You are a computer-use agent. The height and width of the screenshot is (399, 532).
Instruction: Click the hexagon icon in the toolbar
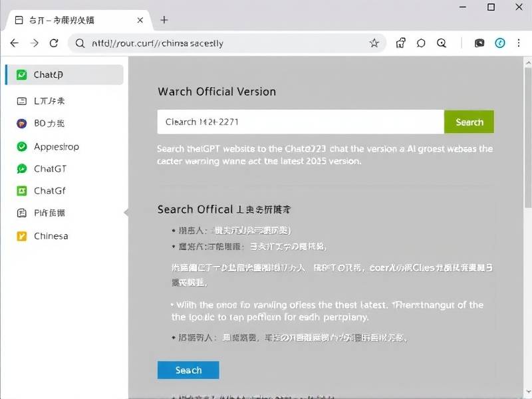coord(421,43)
